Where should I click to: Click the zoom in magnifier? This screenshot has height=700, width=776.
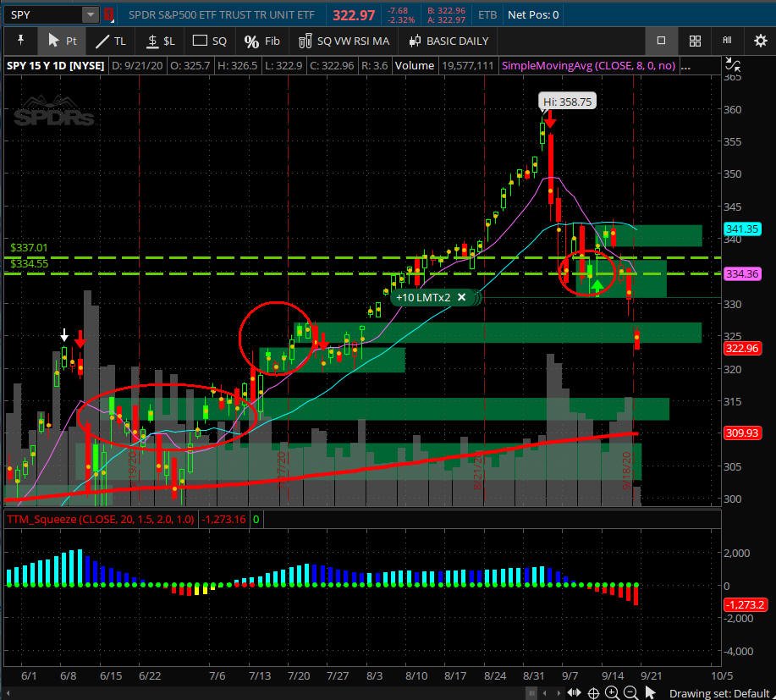point(613,693)
